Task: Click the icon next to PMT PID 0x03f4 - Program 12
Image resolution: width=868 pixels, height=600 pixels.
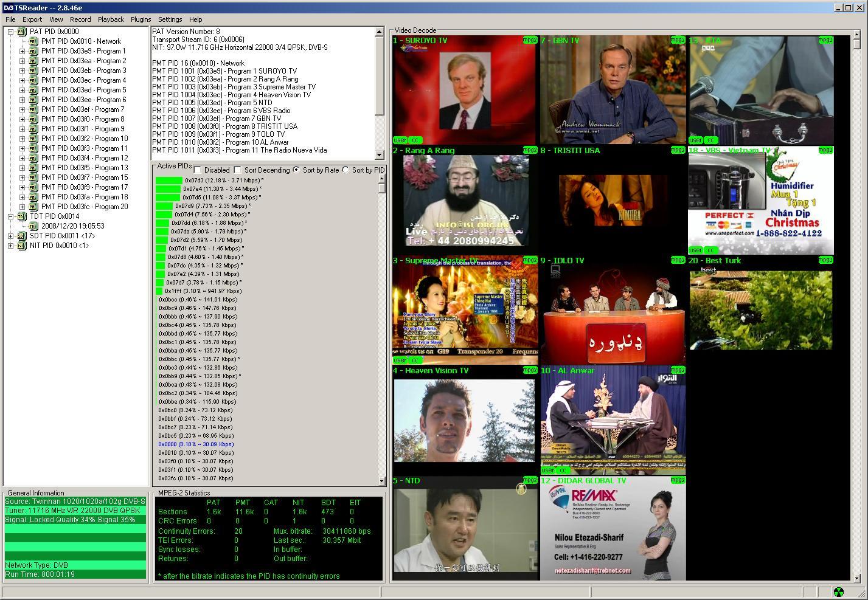Action: tap(33, 158)
